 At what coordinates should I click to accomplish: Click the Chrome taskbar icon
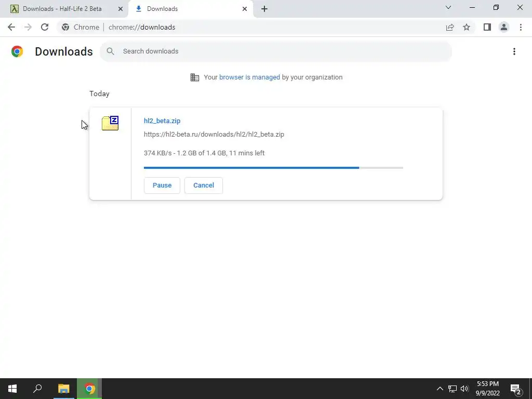[89, 389]
